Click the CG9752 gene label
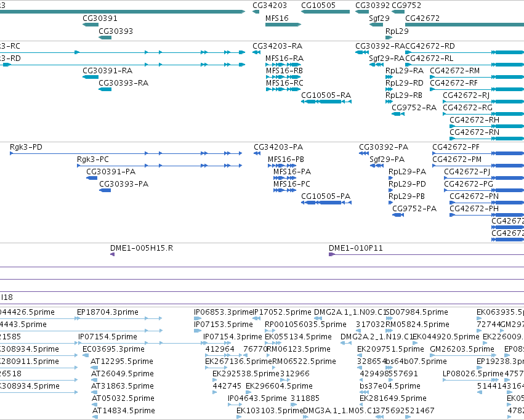The width and height of the screenshot is (524, 420). coord(406,6)
